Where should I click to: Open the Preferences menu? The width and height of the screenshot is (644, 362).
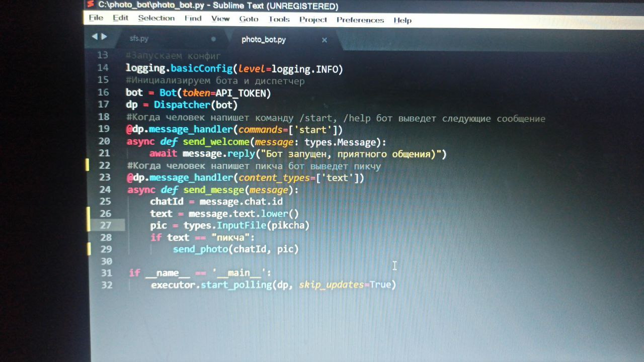pyautogui.click(x=360, y=20)
